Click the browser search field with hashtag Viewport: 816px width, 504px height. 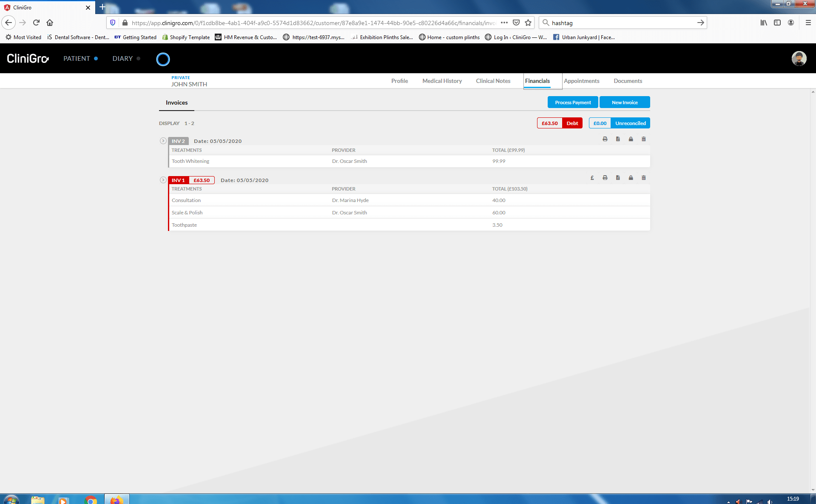[621, 23]
